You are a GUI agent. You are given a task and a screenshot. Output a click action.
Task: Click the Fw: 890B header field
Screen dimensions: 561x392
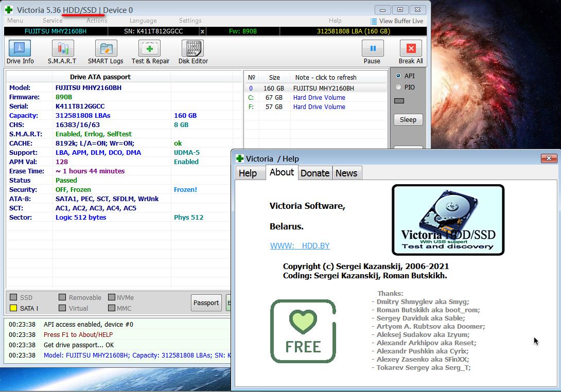243,31
